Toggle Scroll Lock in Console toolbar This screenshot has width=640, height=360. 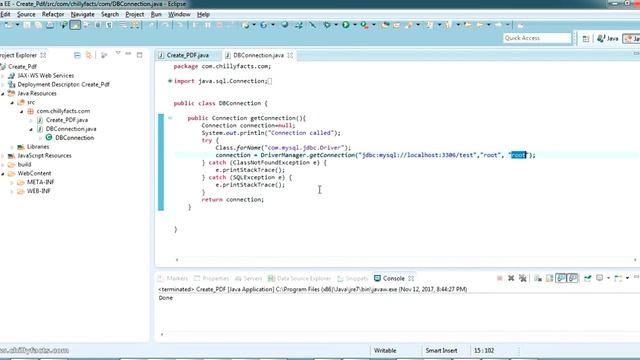point(549,278)
